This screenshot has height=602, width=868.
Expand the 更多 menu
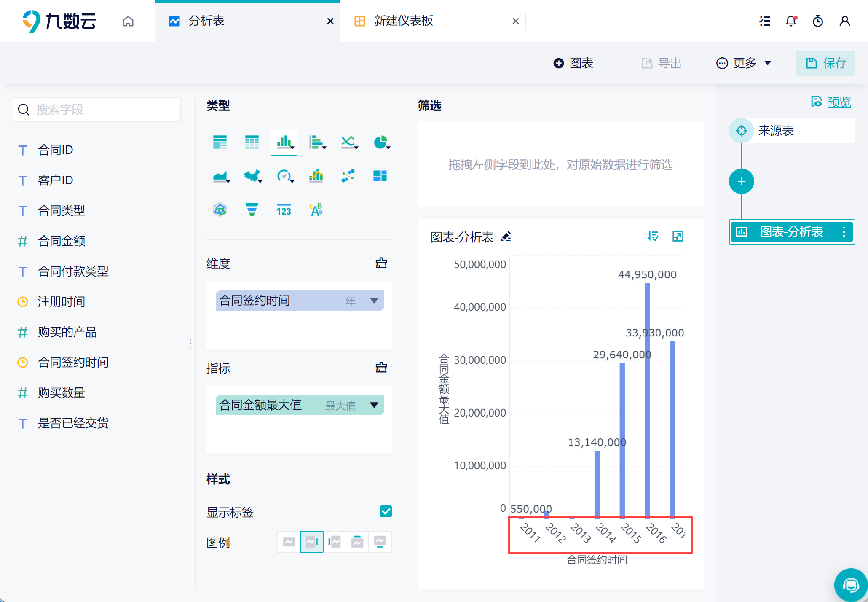point(744,63)
